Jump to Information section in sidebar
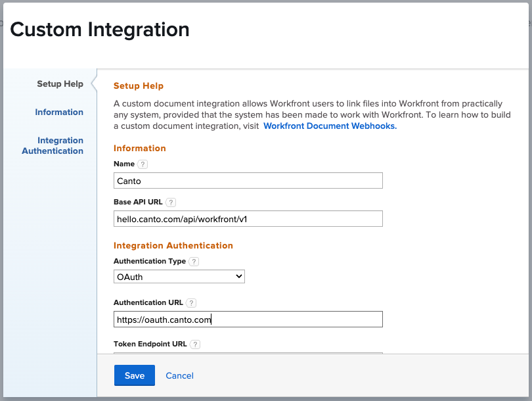Screen dimensions: 532x401 point(59,112)
